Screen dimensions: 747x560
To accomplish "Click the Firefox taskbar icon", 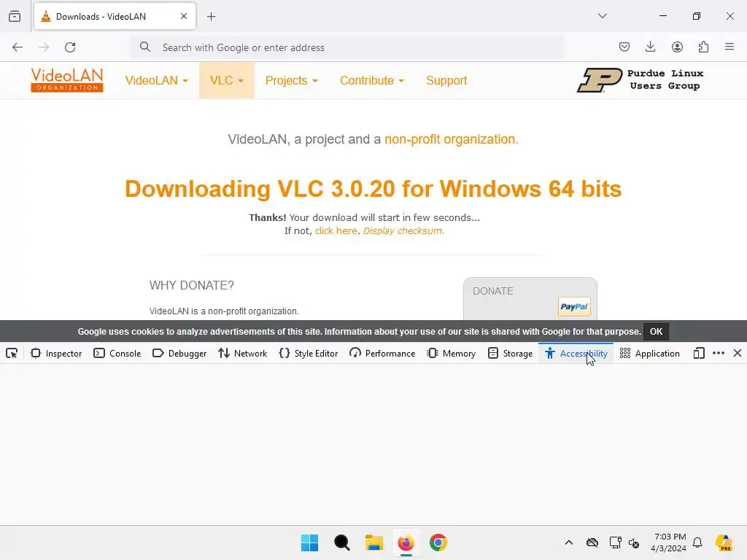I will [406, 542].
